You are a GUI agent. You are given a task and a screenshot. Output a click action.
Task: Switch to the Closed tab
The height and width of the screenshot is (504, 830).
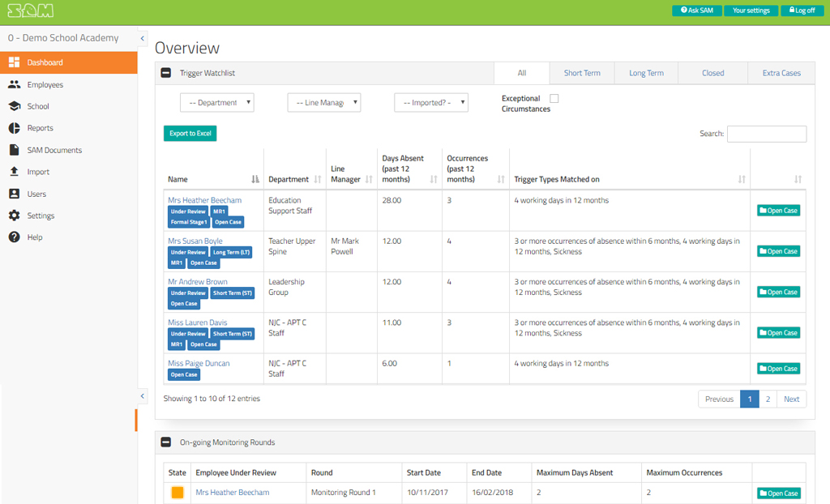tap(713, 73)
